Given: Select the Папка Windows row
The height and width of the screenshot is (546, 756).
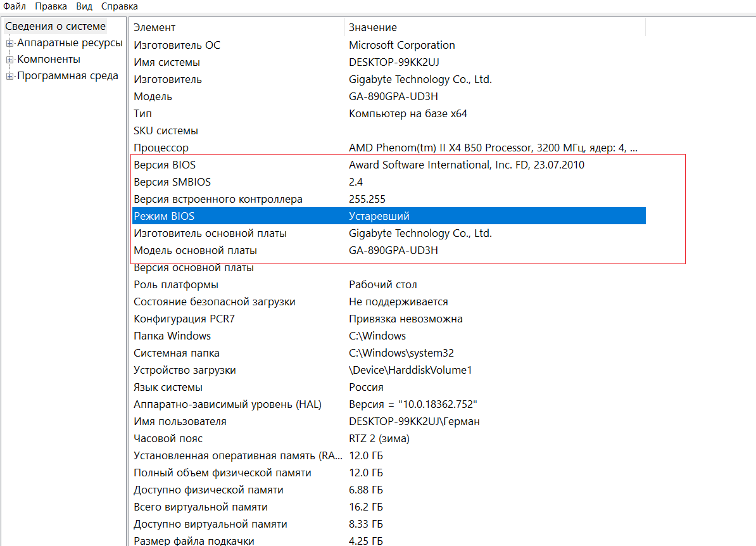Looking at the screenshot, I should tap(389, 336).
